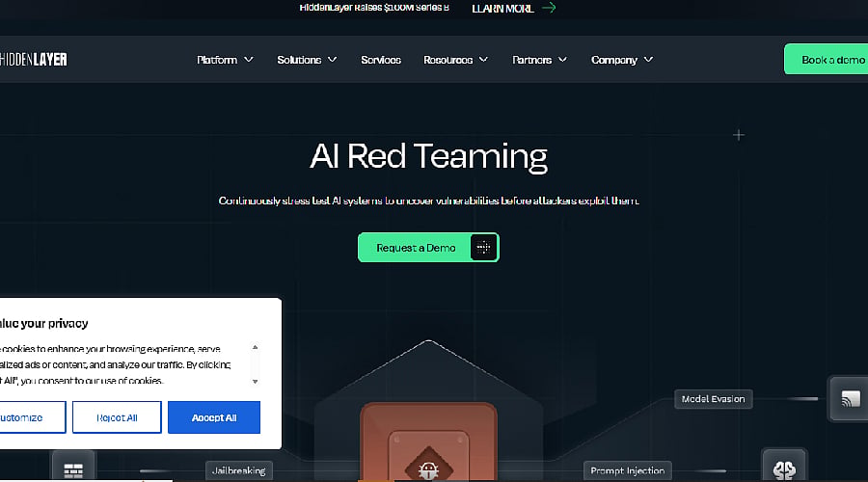This screenshot has height=482, width=868.
Task: Click the cast signal icon tile
Action: 849,398
